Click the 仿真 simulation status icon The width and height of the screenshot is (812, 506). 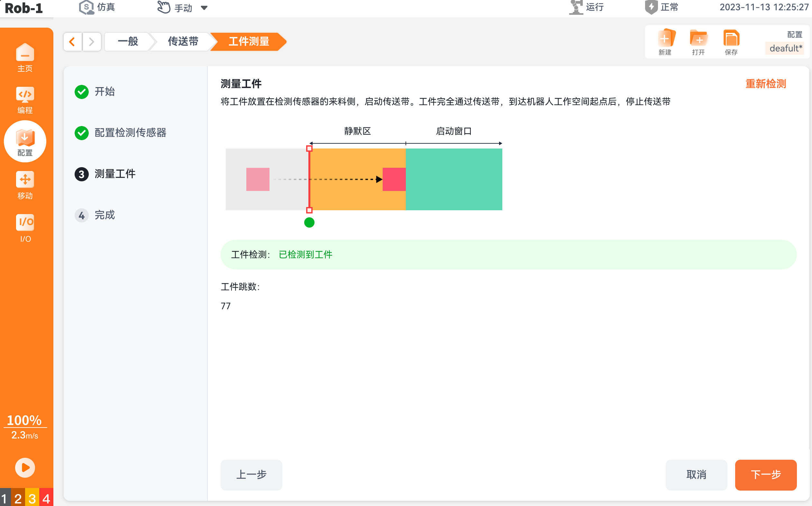[87, 7]
